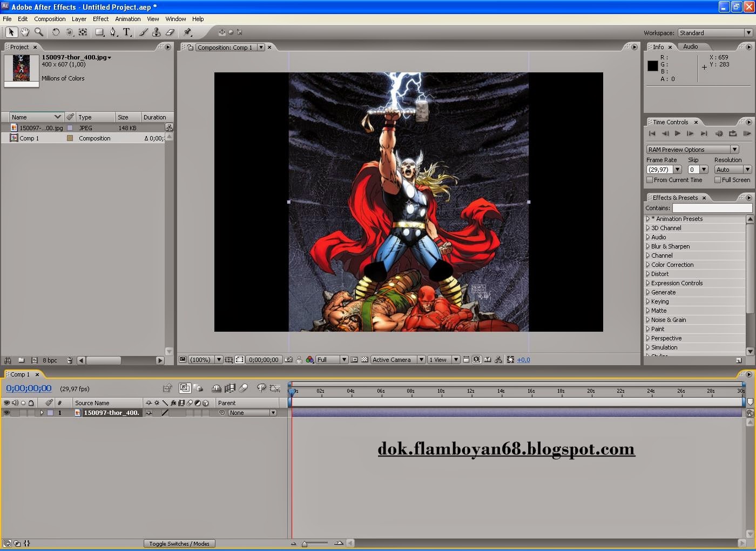Click the Reset Exposure icon
This screenshot has width=756, height=551.
(510, 360)
